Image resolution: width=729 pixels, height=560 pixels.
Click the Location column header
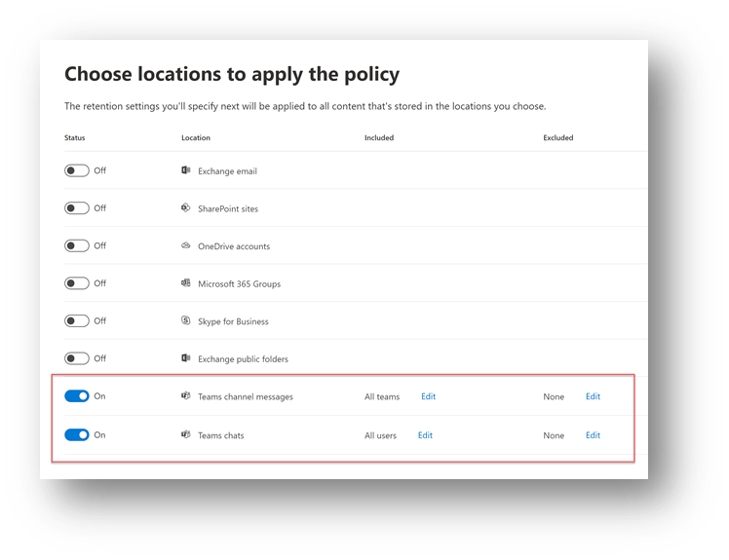(x=196, y=137)
